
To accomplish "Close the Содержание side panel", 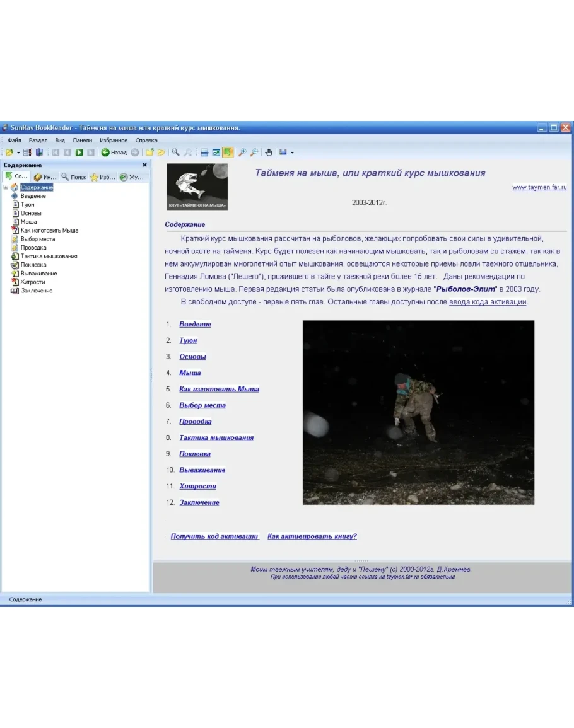I will tap(144, 165).
